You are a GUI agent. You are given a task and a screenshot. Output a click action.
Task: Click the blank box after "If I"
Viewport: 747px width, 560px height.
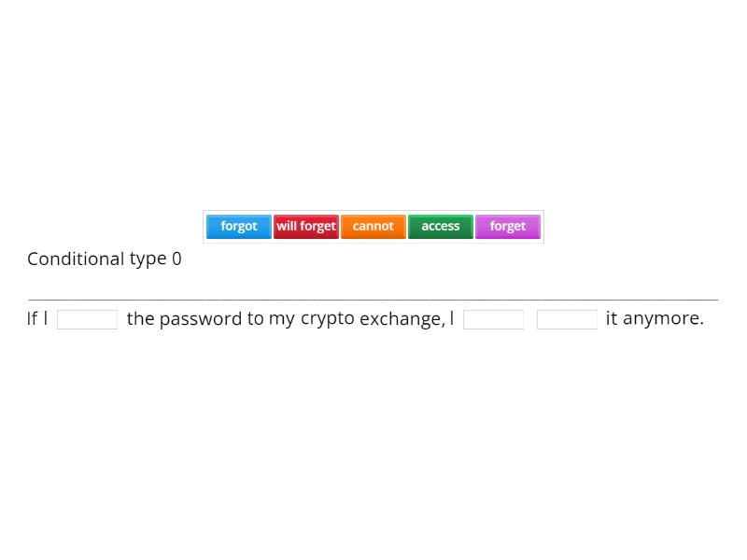[87, 319]
